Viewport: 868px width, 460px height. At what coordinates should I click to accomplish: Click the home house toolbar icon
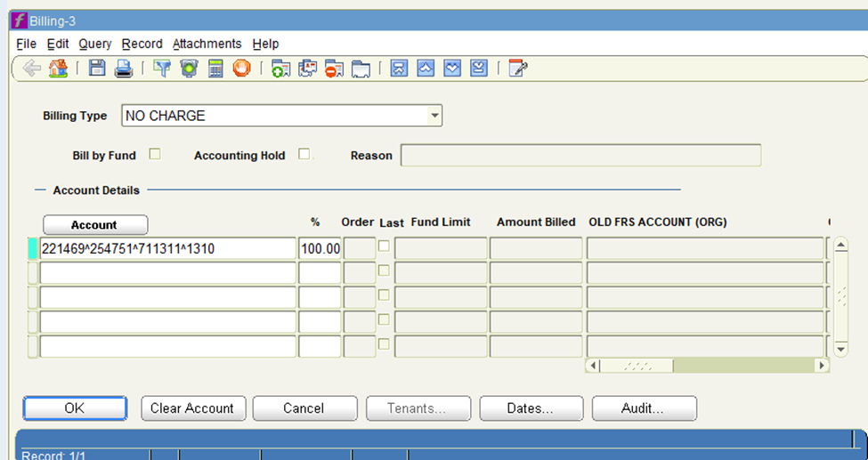point(58,69)
